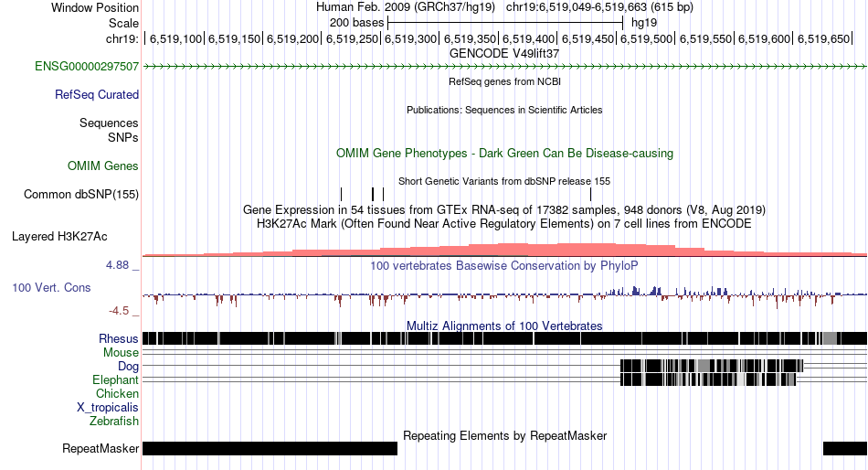Open the RefSeq Curated track label

96,95
